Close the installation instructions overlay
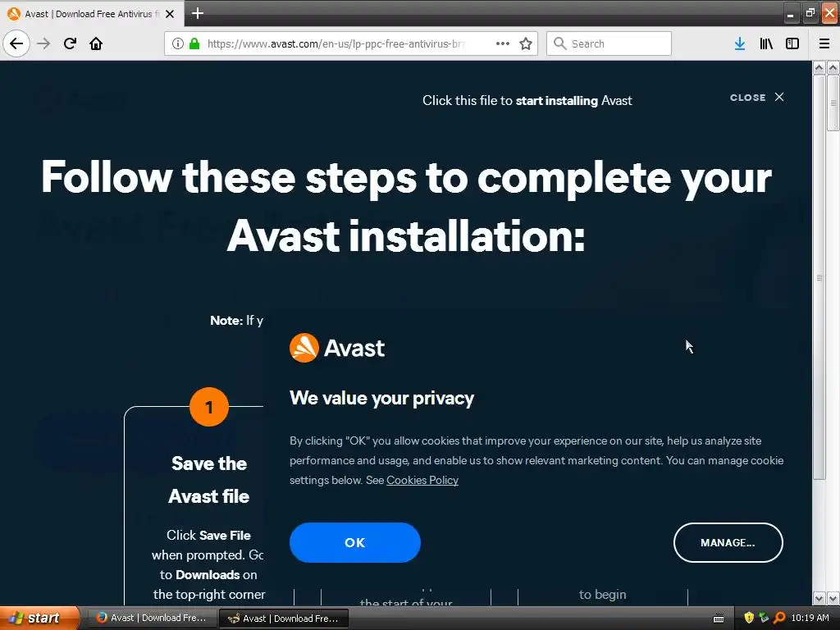840x630 pixels. pyautogui.click(x=757, y=98)
